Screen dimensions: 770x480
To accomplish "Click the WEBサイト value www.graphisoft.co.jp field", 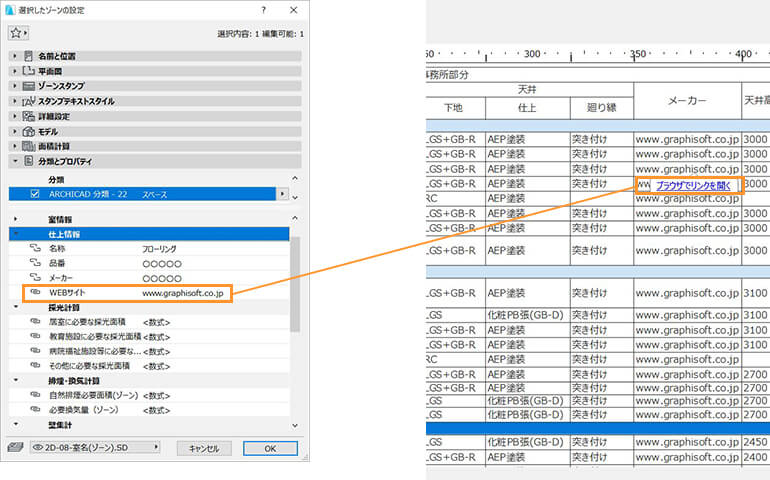I will [182, 293].
